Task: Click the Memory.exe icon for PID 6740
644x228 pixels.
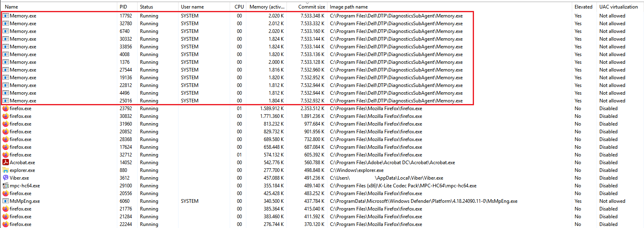Action: click(6, 31)
